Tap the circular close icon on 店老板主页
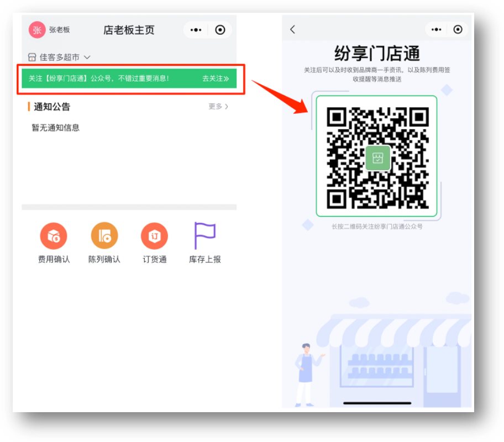Viewport: 504px width, 442px height. 220,30
